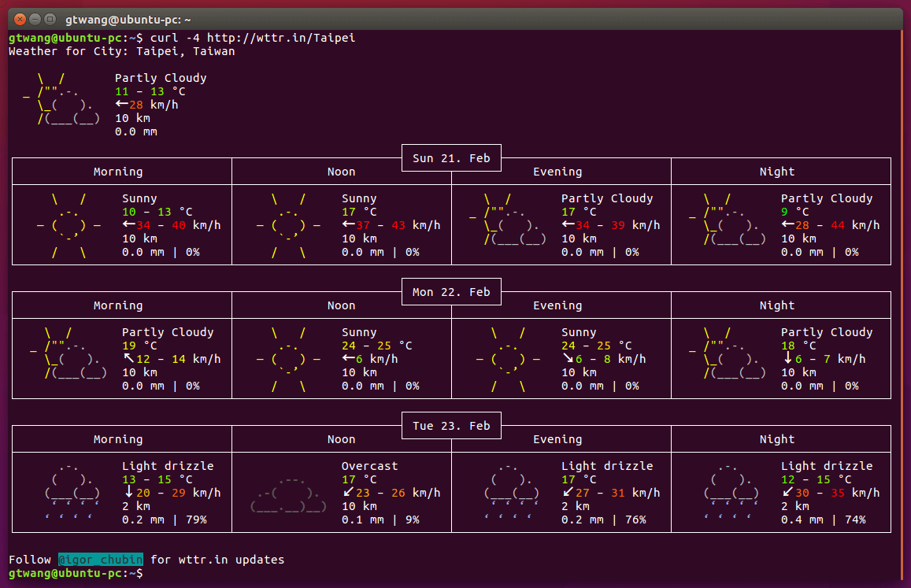This screenshot has height=588, width=911.
Task: Click the Tue 23. Feb date label
Action: pyautogui.click(x=451, y=426)
